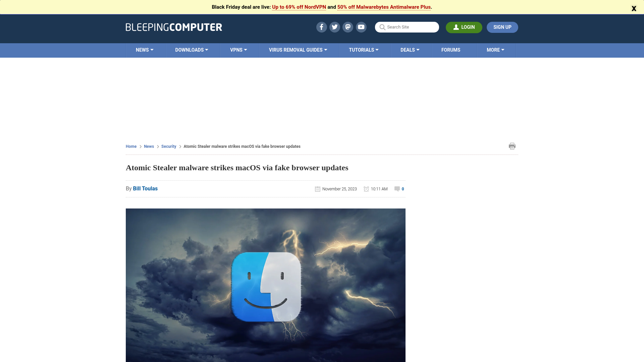Click the Facebook icon in header

pos(322,26)
